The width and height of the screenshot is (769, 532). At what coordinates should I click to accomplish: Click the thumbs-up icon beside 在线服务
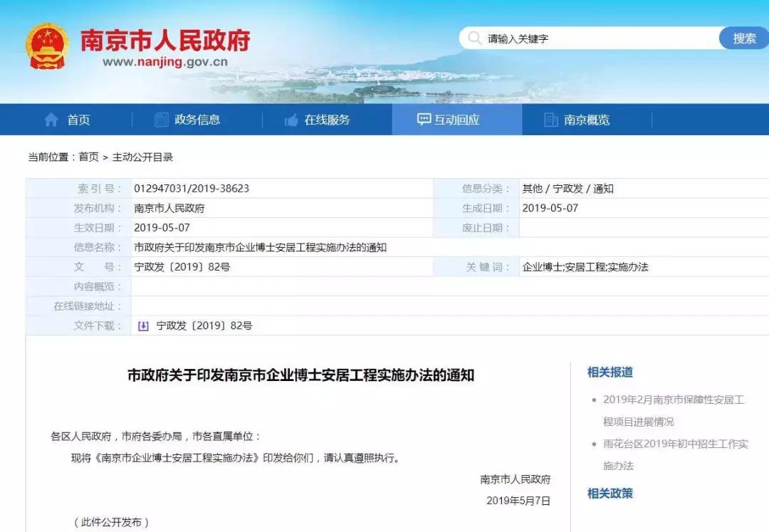click(292, 120)
